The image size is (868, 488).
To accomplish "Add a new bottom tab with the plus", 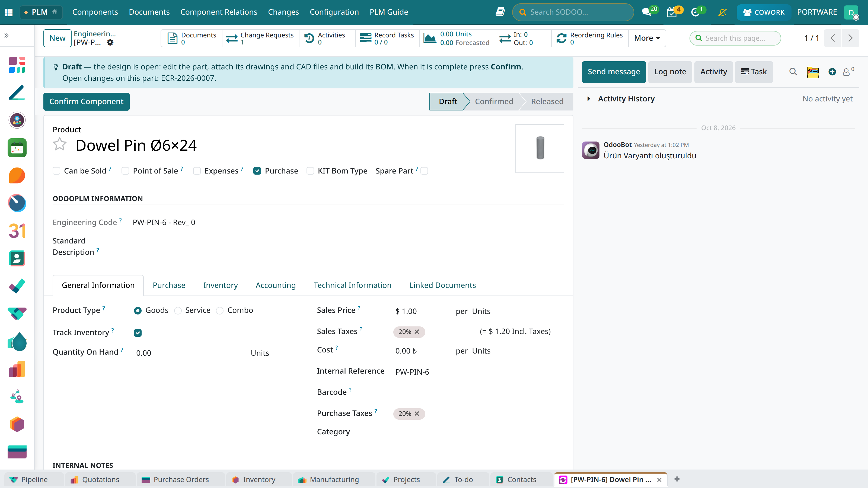I will click(677, 479).
